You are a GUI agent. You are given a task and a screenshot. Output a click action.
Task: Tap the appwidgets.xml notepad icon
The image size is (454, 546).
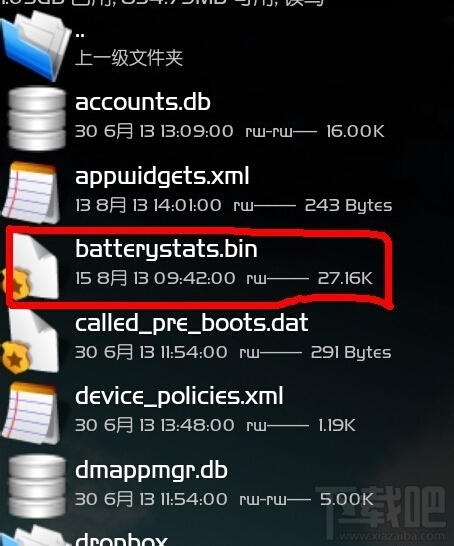coord(30,193)
